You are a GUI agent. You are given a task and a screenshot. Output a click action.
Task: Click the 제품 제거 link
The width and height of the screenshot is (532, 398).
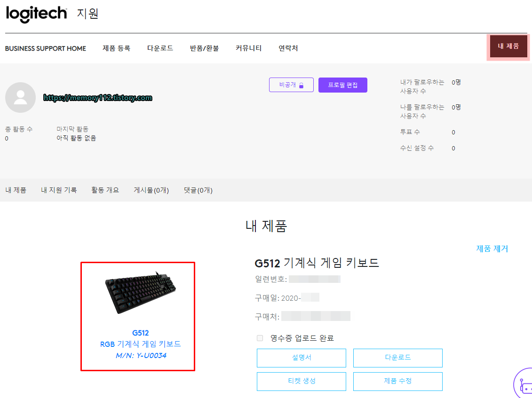[492, 249]
